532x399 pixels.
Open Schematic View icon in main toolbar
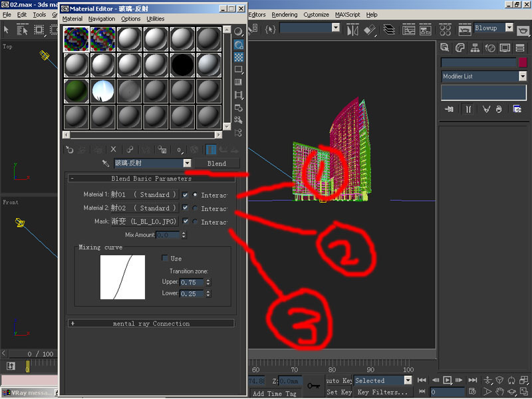(425, 30)
